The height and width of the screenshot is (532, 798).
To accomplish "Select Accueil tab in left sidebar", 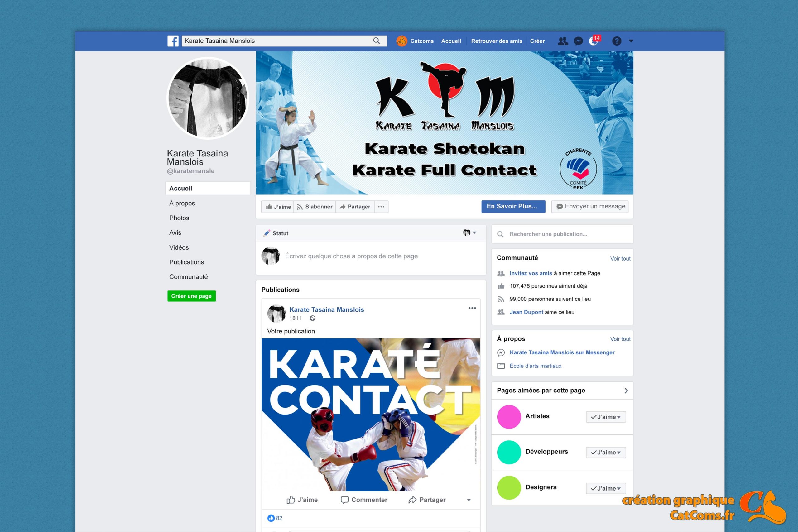I will point(208,188).
